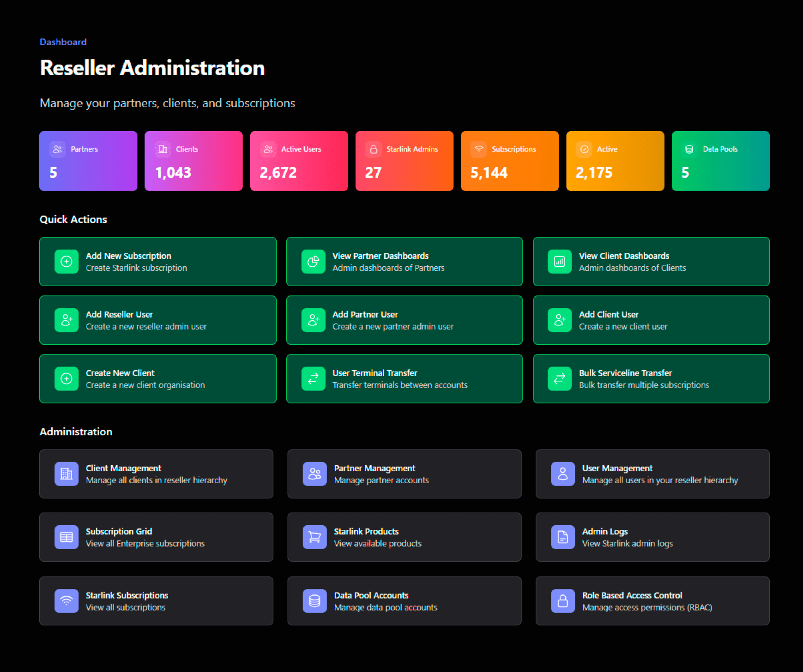Select the Clients statistics card

click(x=193, y=161)
